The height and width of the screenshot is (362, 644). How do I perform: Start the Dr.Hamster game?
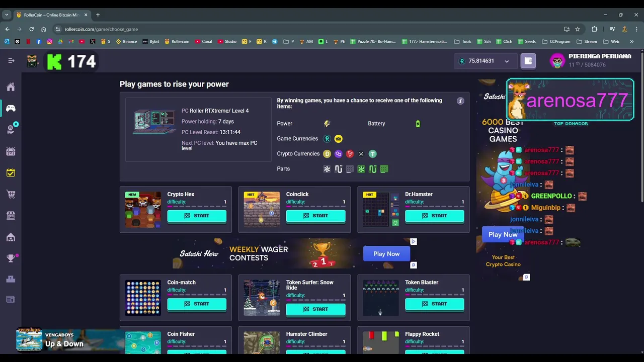[x=435, y=216]
